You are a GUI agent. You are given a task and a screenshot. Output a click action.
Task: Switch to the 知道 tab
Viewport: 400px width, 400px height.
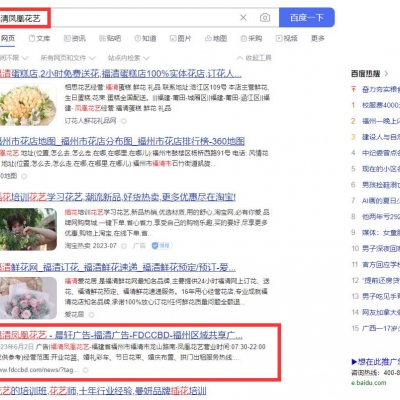coord(145,38)
